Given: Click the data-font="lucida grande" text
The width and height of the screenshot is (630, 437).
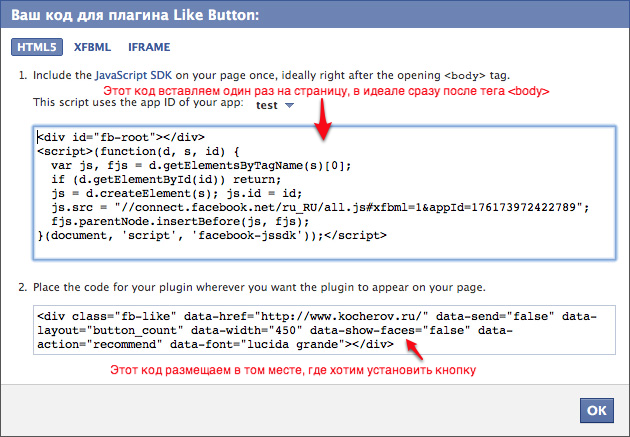Looking at the screenshot, I should [258, 345].
